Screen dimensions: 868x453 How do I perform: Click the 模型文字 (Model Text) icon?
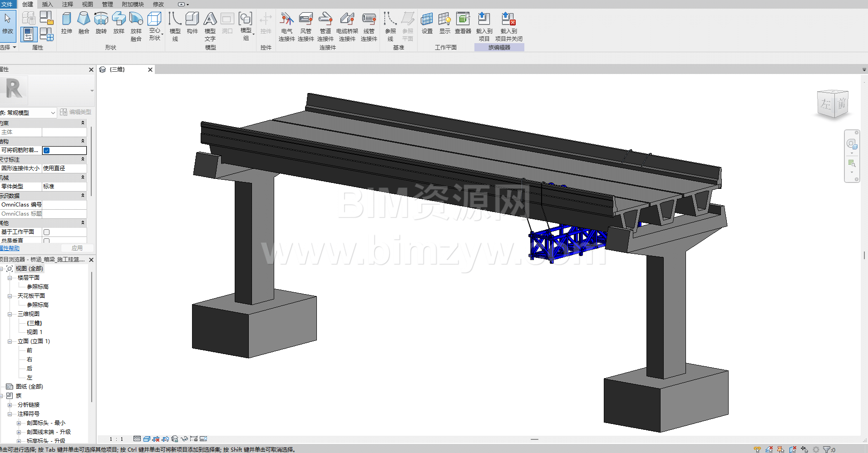pos(210,26)
